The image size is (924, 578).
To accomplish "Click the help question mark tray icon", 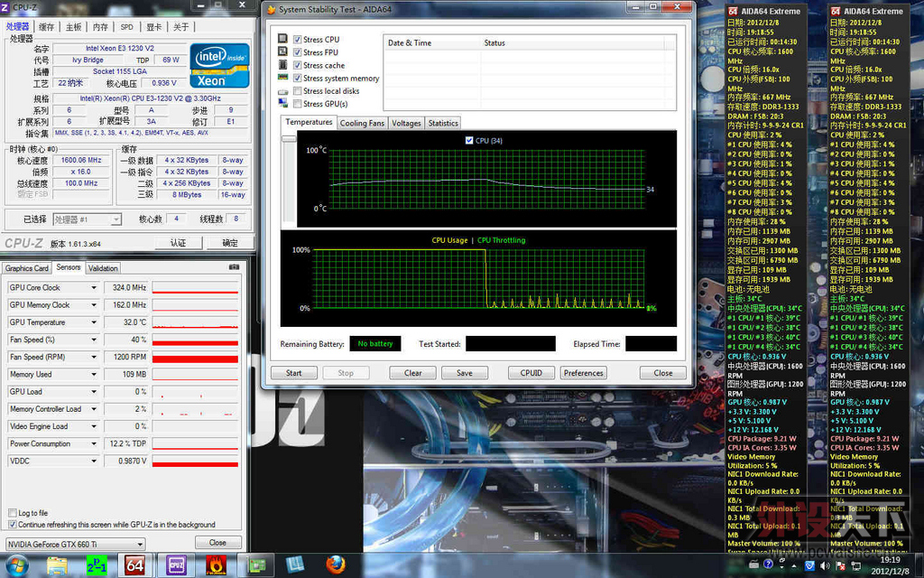I will pos(768,565).
